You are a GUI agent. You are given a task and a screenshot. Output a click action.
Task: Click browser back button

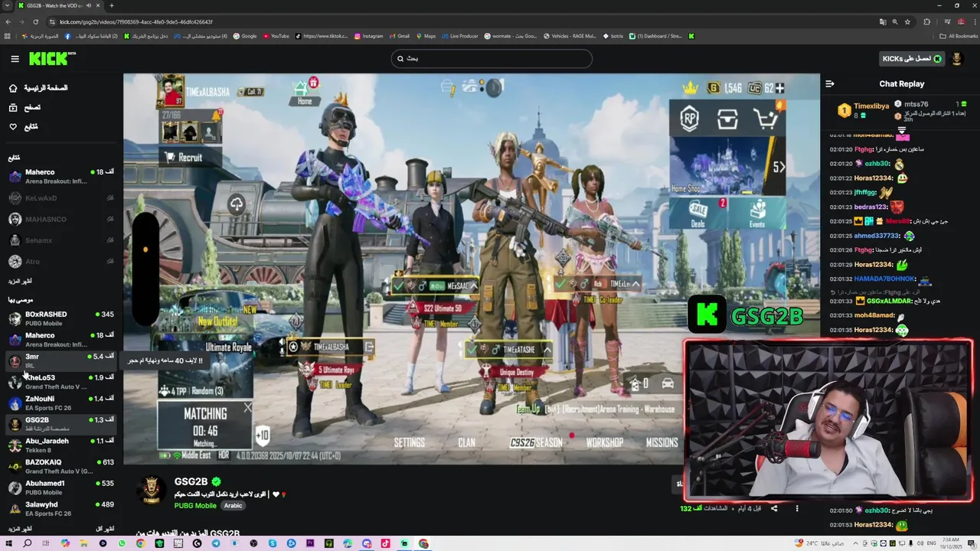pyautogui.click(x=8, y=21)
